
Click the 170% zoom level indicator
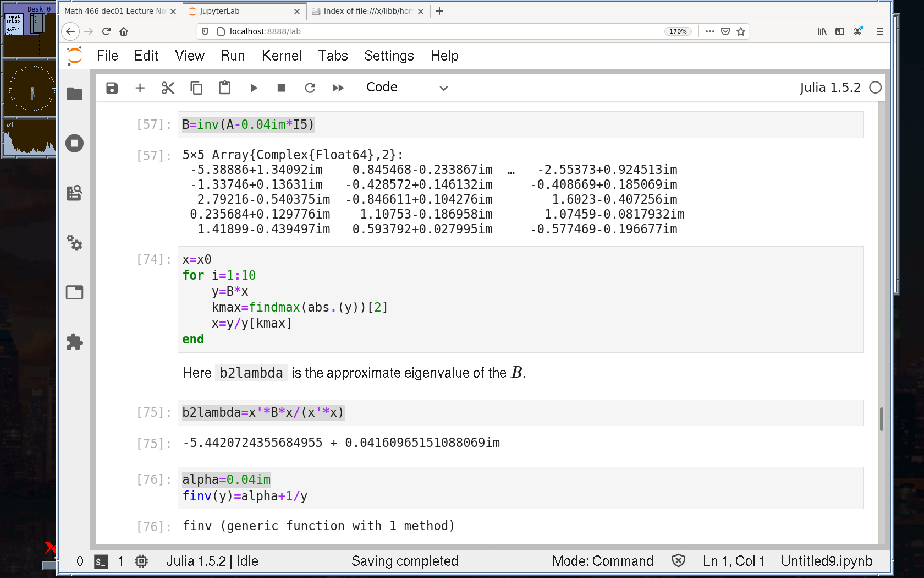click(x=678, y=31)
